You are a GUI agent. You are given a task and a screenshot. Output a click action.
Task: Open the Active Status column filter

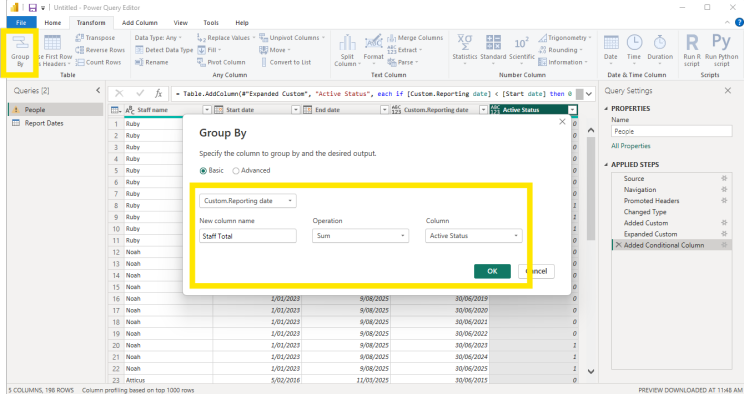[x=573, y=110]
